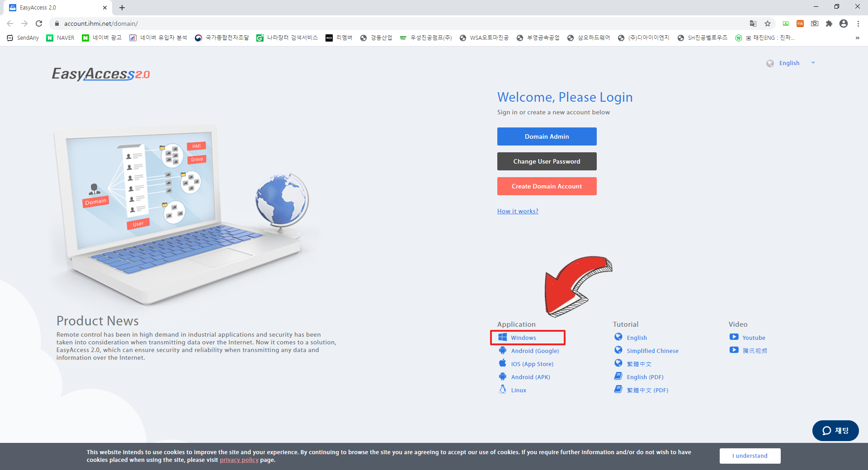Click the Domain Admin button
This screenshot has height=470, width=868.
pyautogui.click(x=547, y=136)
